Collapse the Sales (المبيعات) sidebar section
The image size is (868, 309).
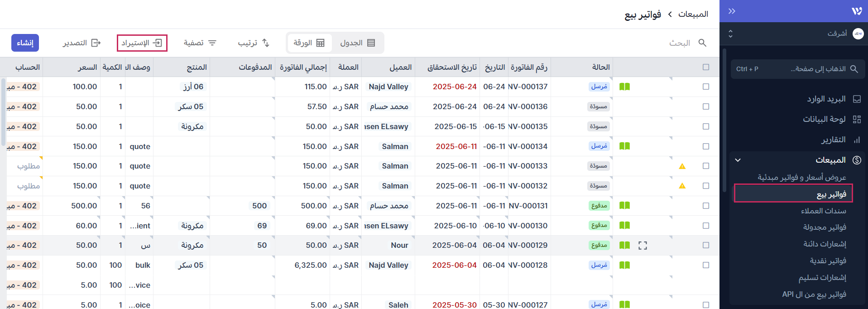point(738,160)
